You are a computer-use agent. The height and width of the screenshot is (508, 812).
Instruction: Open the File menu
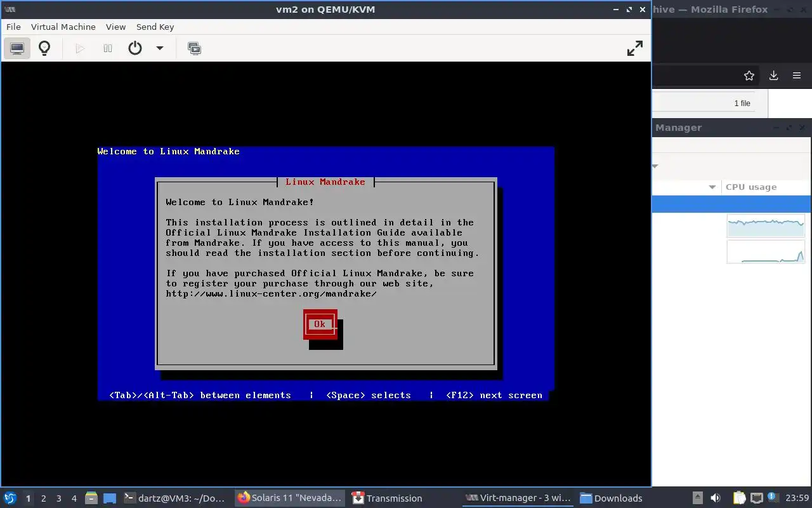[x=13, y=27]
